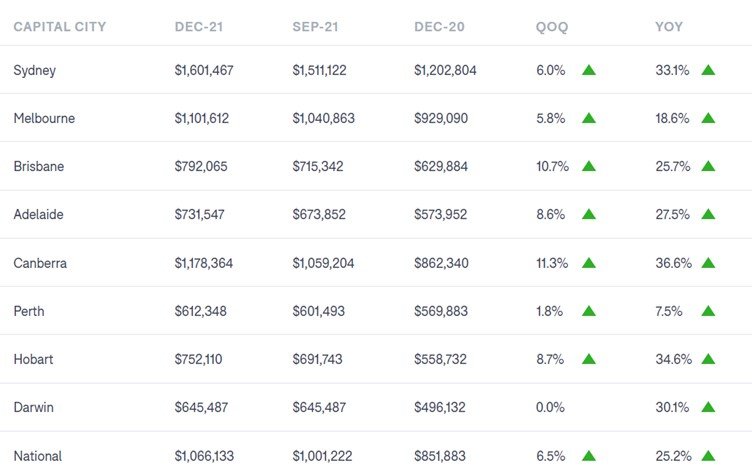Click Melbourne's YoY green triangle icon
This screenshot has width=752, height=471.
coord(708,118)
